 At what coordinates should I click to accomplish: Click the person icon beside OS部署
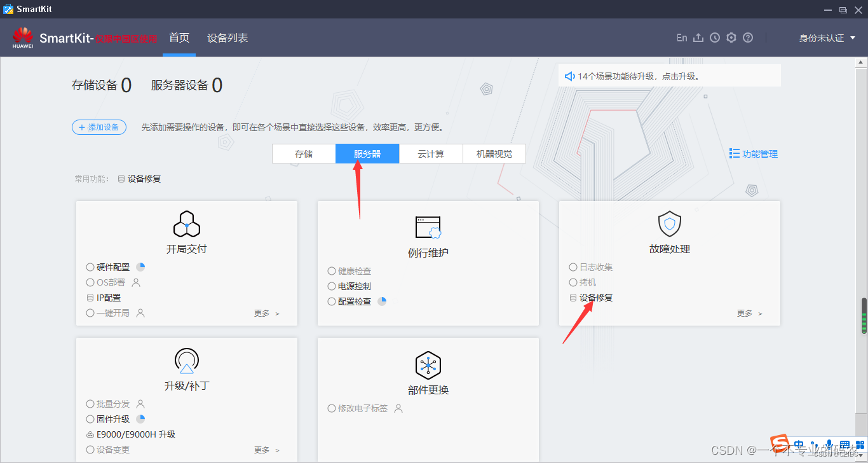point(136,282)
